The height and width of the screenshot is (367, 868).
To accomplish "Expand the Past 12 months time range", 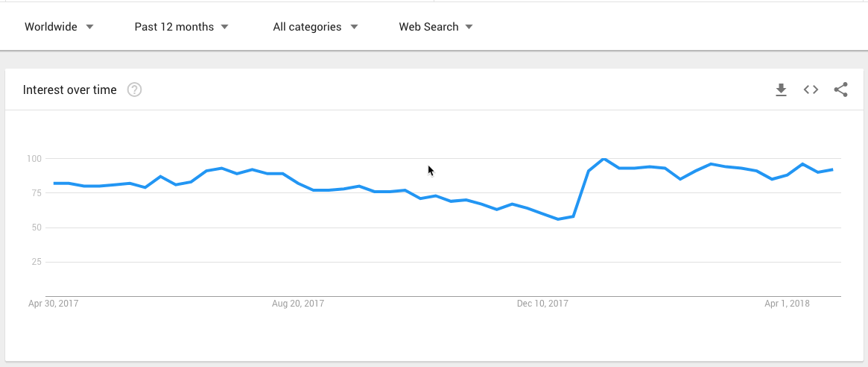I will [x=181, y=27].
